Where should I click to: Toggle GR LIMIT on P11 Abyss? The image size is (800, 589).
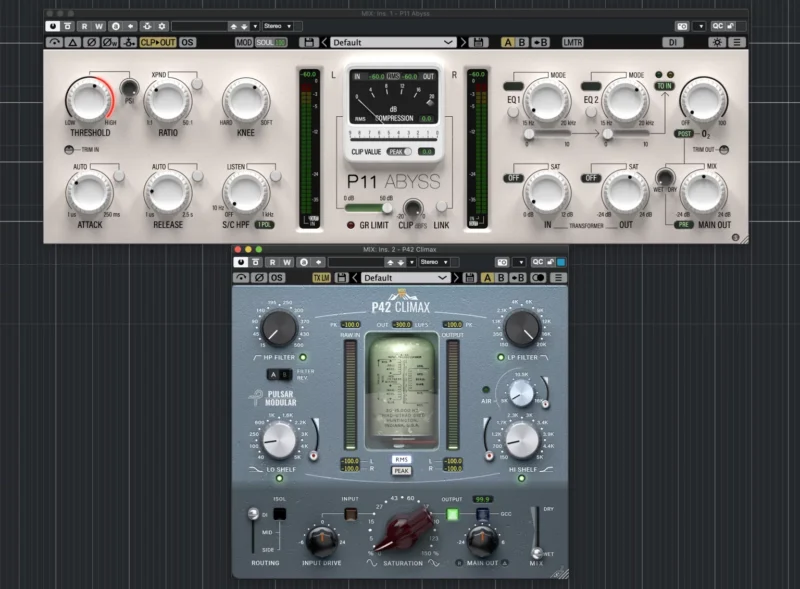coord(351,225)
